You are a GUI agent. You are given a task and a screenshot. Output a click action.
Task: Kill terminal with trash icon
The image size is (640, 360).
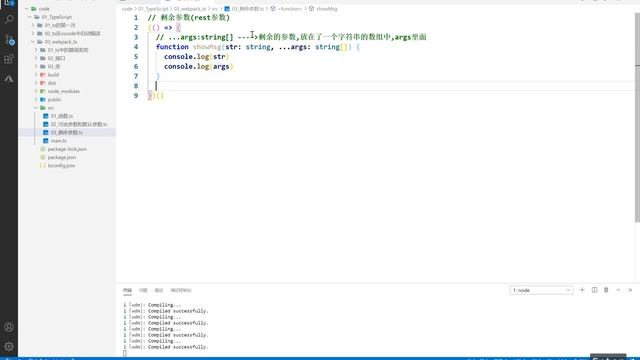coord(606,290)
